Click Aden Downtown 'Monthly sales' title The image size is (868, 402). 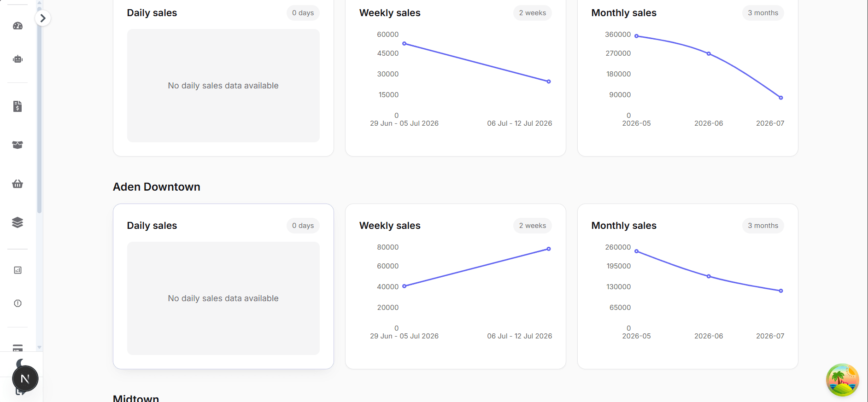click(x=624, y=226)
